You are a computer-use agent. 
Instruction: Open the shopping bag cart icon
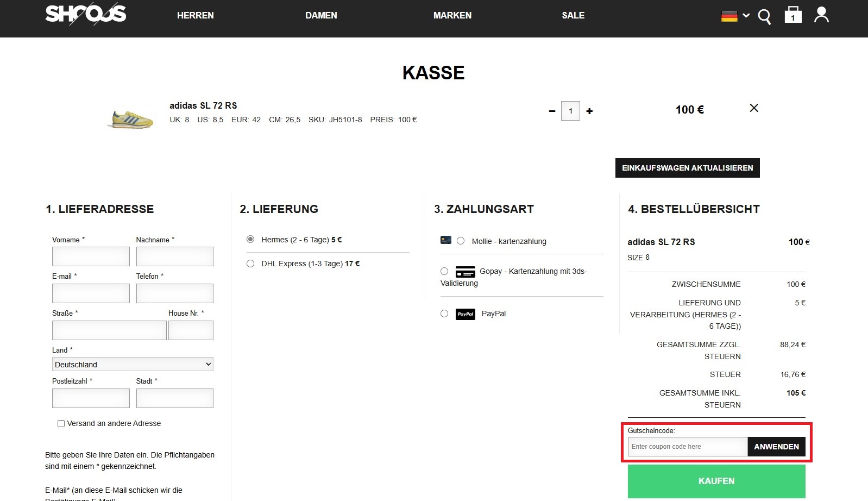(792, 15)
